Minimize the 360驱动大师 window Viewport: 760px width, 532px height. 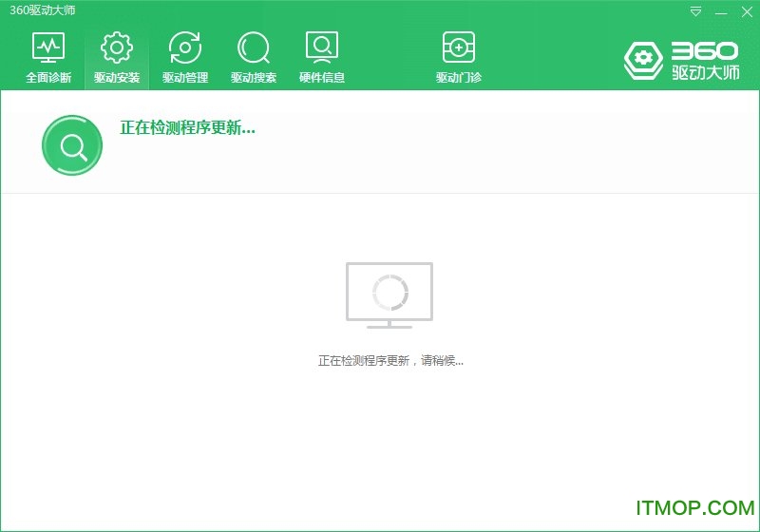coord(721,12)
